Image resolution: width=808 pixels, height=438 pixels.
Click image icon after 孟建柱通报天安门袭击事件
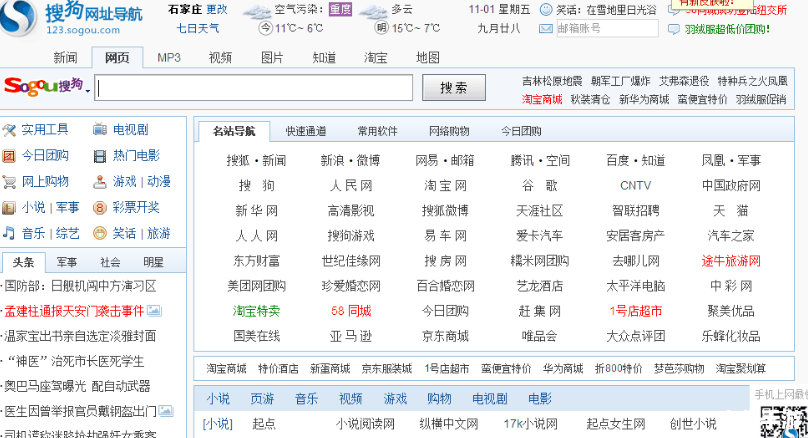[x=154, y=311]
